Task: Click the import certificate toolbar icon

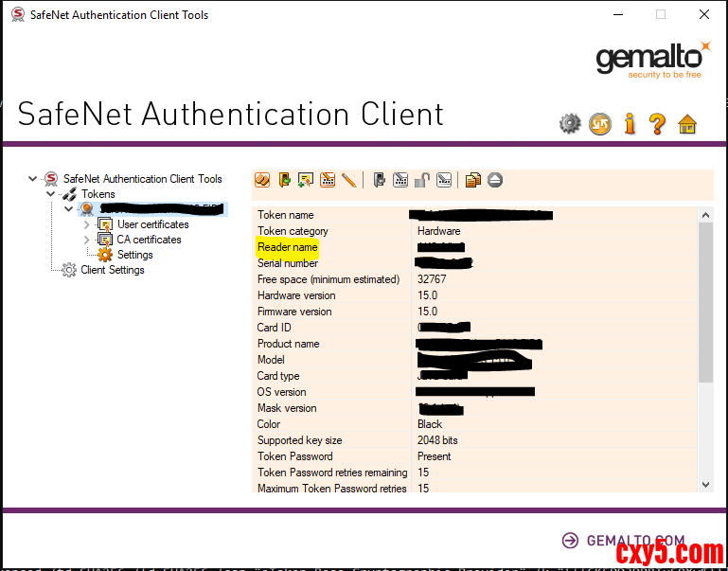Action: [x=306, y=179]
